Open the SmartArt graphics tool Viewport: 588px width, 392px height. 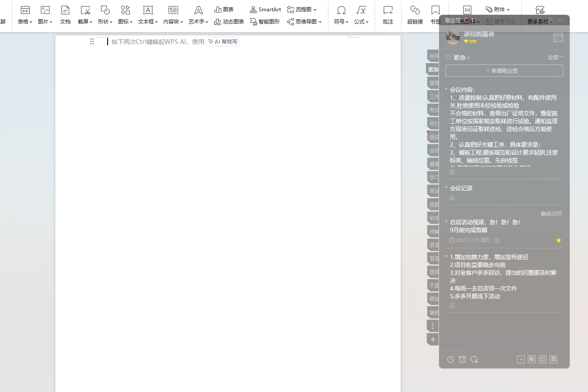[265, 9]
